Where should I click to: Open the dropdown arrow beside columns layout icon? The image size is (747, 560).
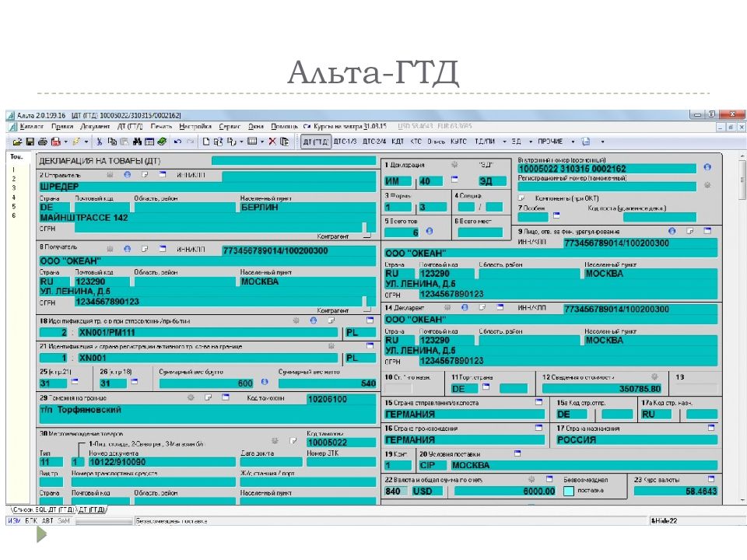pos(262,142)
